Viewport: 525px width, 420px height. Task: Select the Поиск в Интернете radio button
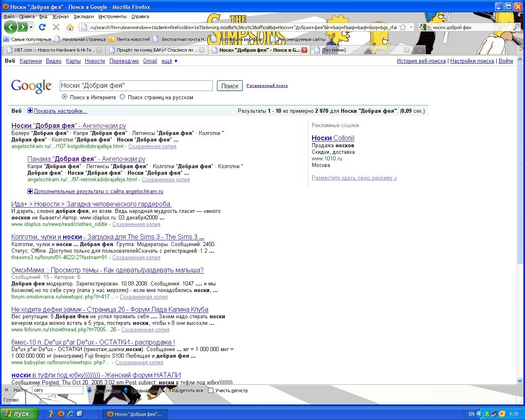64,97
